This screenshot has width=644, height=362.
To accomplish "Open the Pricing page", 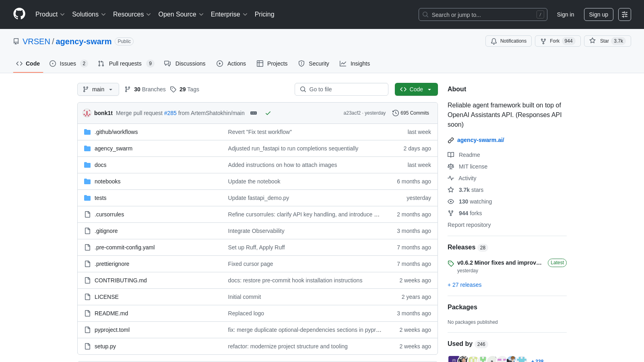I will [x=264, y=14].
